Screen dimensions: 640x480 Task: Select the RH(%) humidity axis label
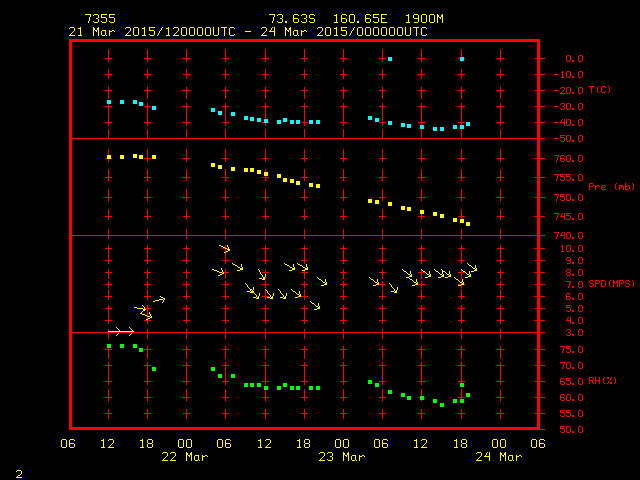tap(602, 381)
